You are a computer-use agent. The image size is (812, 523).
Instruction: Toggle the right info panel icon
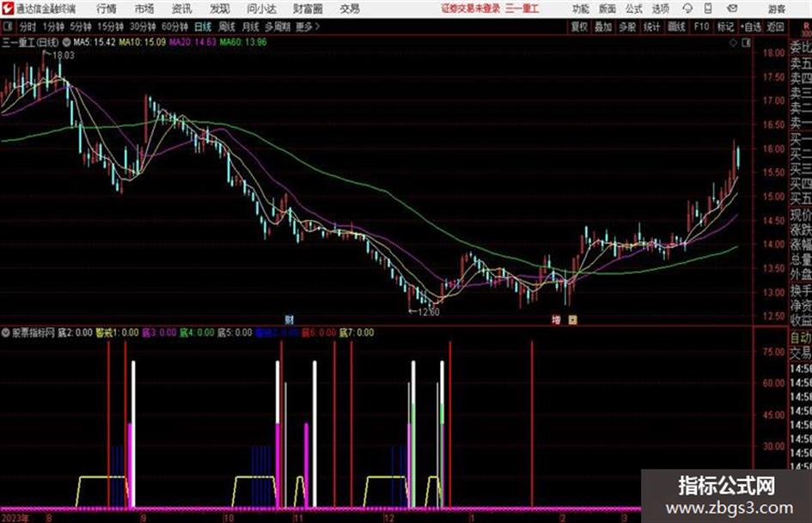click(x=746, y=43)
